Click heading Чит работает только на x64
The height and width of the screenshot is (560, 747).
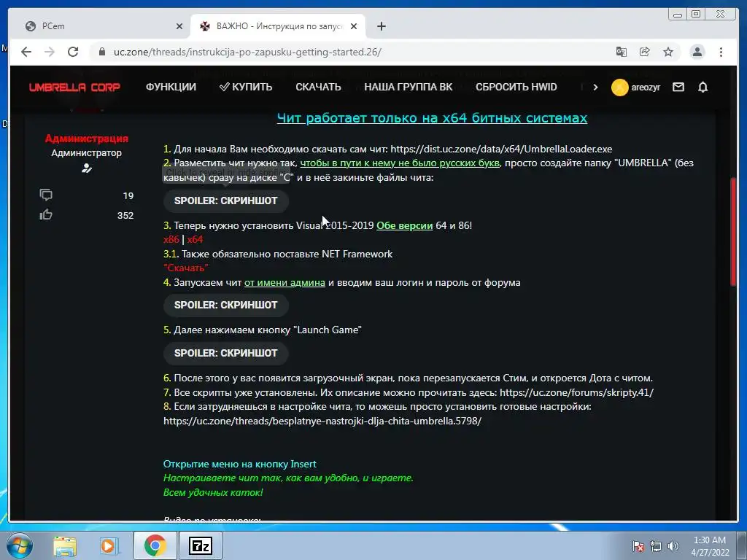click(x=432, y=118)
